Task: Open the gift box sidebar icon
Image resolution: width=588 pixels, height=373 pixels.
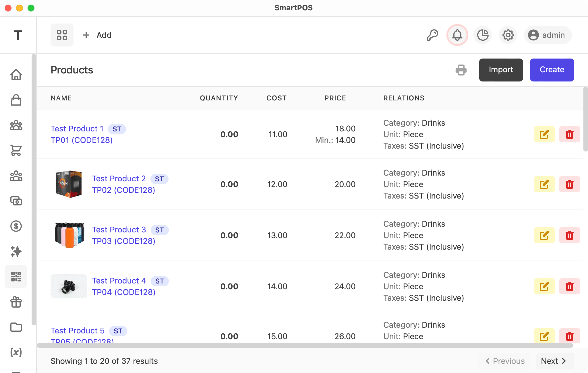Action: [x=16, y=302]
